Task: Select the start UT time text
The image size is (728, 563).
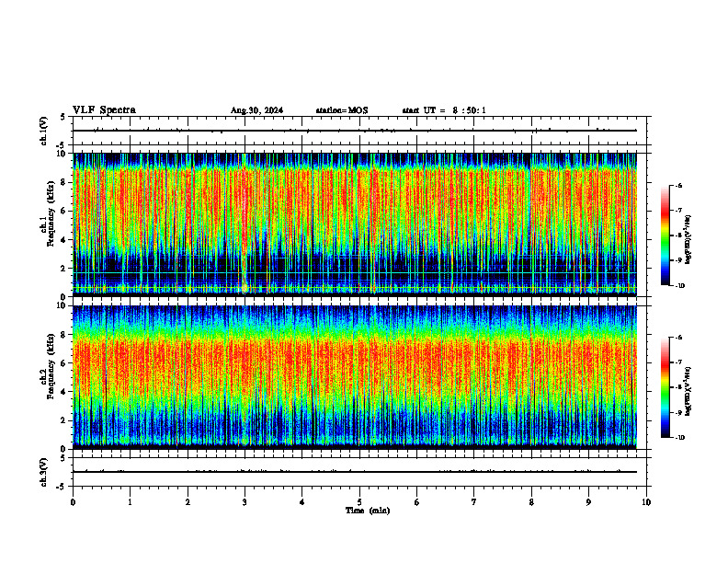Action: pyautogui.click(x=444, y=110)
